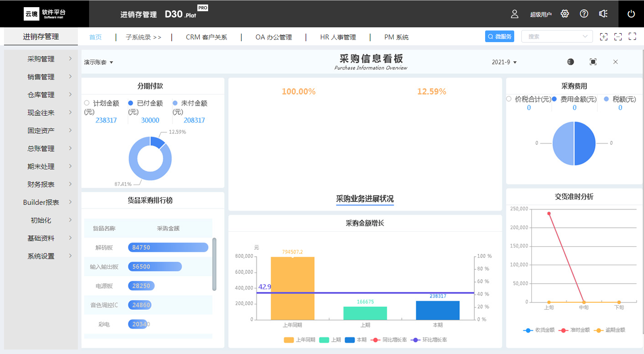Open settings via the gear icon
Viewport: 644px width, 354px height.
pyautogui.click(x=565, y=14)
